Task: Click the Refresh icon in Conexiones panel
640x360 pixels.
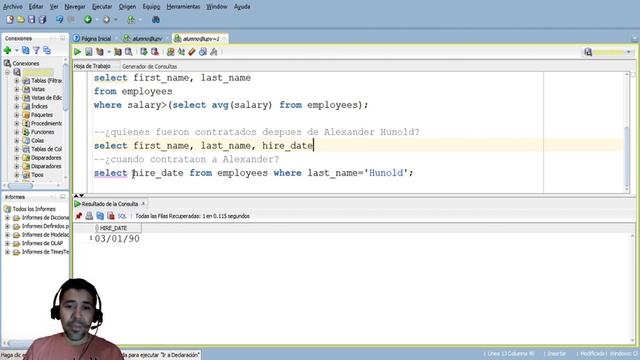Action: (26, 50)
